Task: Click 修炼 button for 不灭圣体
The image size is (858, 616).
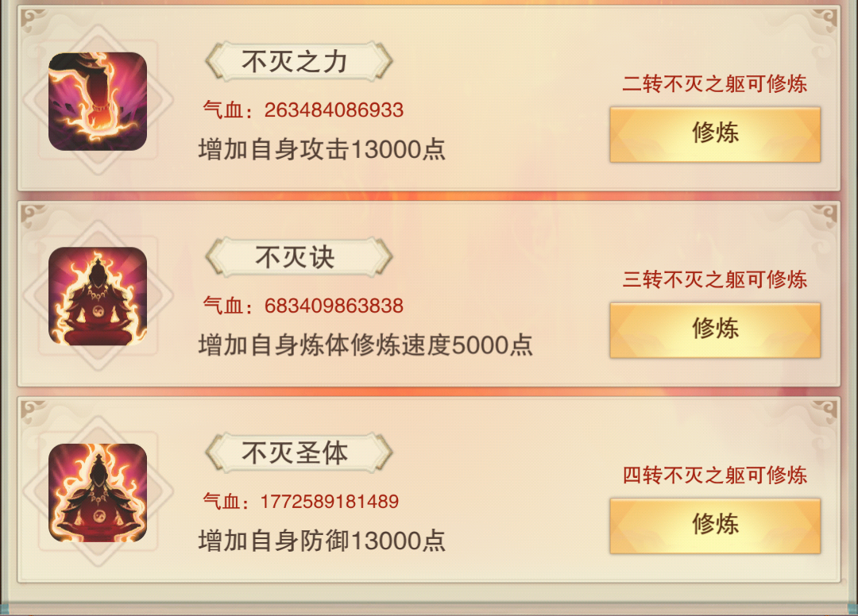Action: [x=715, y=526]
